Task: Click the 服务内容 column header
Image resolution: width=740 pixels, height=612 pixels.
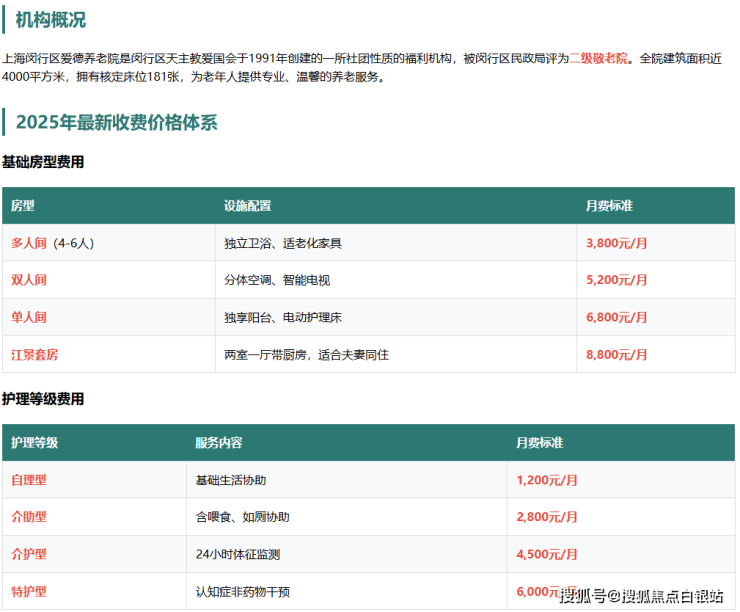Action: 218,443
